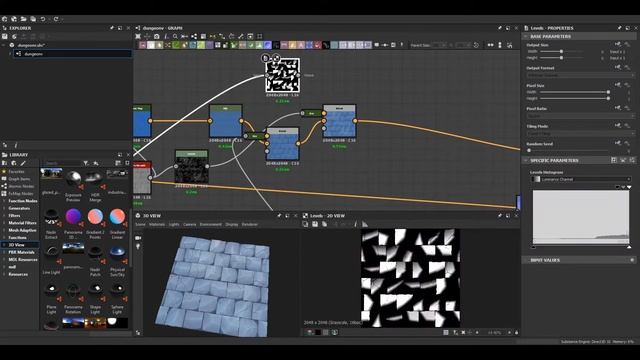Toggle the lock icon in 2D View bottom bar
Viewport: 640px width, 360px height.
click(x=516, y=332)
